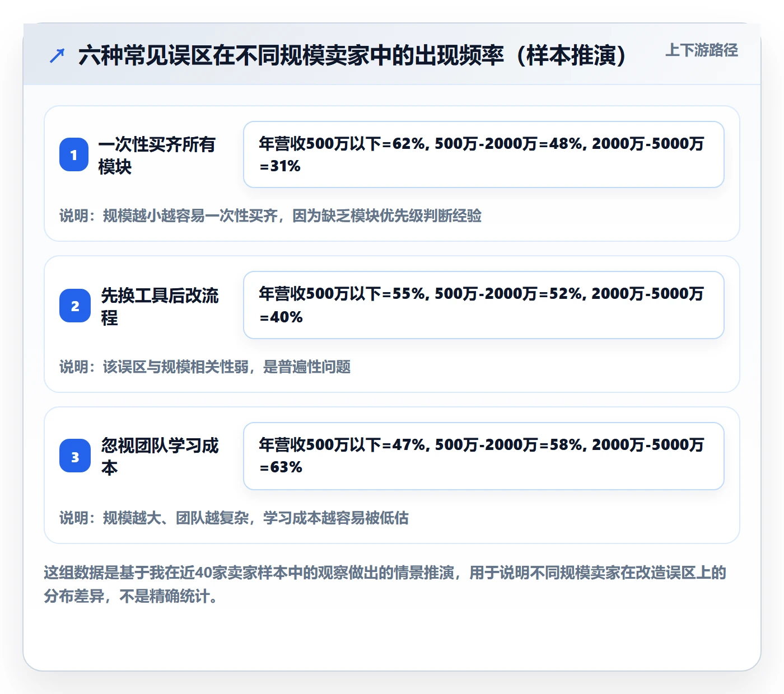Select the heading 一次性买齐所有模块
The image size is (784, 694).
(x=157, y=155)
